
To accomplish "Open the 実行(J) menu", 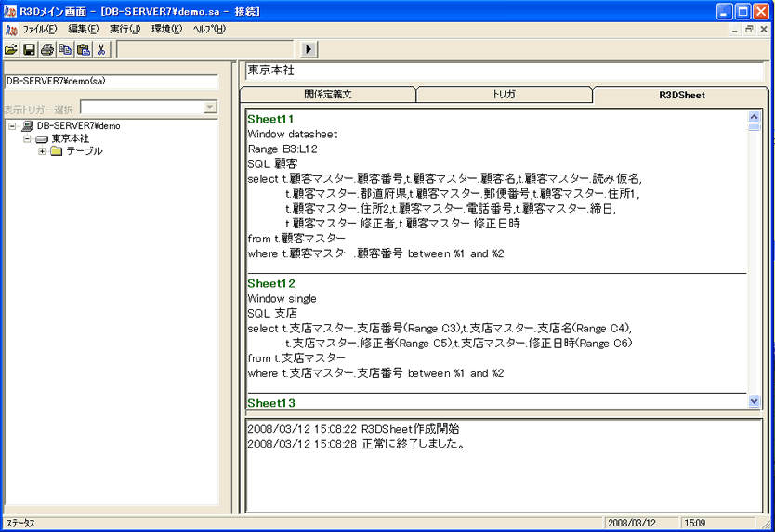I will click(x=125, y=29).
